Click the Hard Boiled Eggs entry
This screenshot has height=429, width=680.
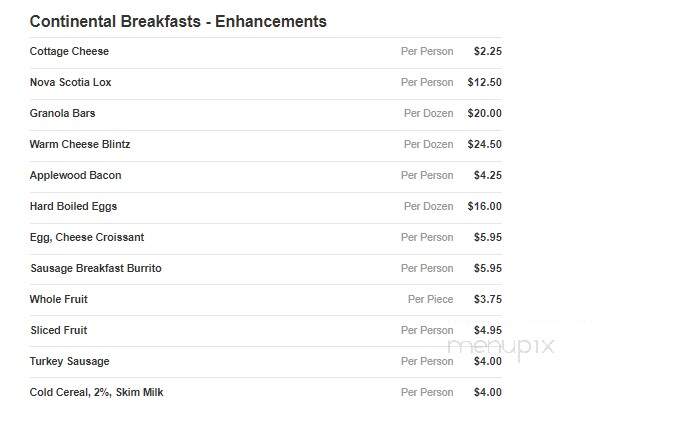point(73,206)
